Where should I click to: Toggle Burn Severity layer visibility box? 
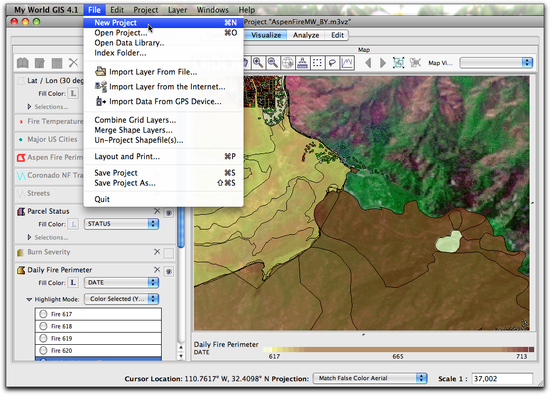pos(169,253)
